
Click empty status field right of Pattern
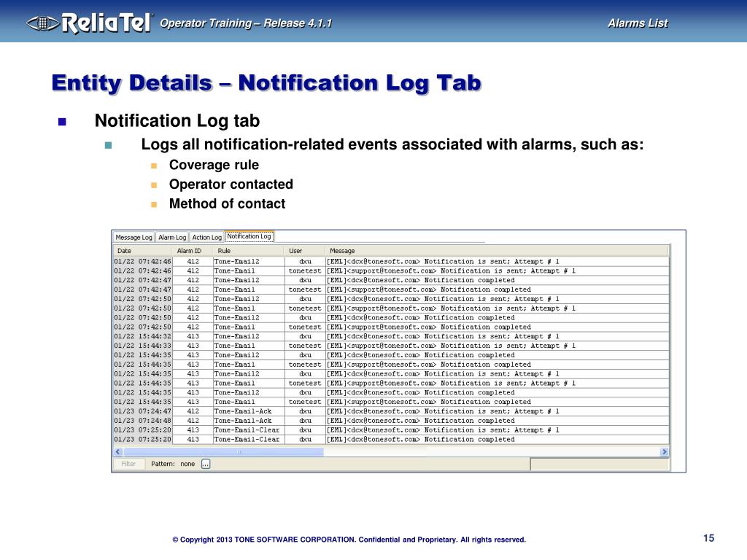point(600,464)
